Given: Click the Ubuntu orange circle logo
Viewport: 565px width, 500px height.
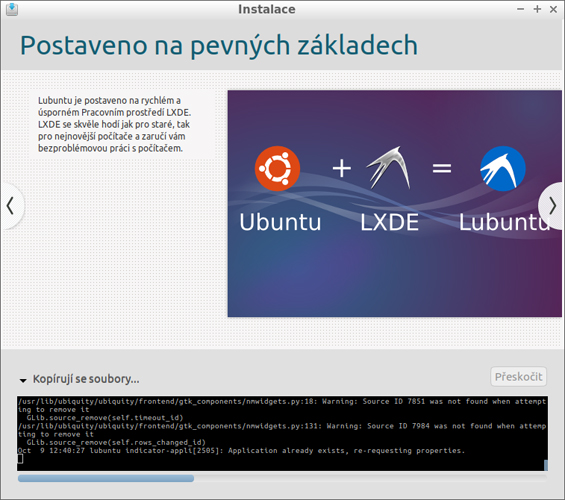Looking at the screenshot, I should (277, 168).
